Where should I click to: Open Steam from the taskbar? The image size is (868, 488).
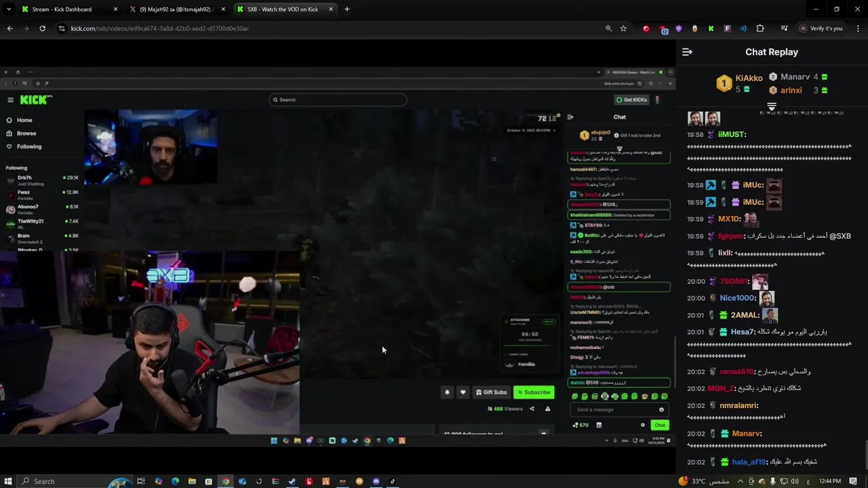[x=292, y=481]
